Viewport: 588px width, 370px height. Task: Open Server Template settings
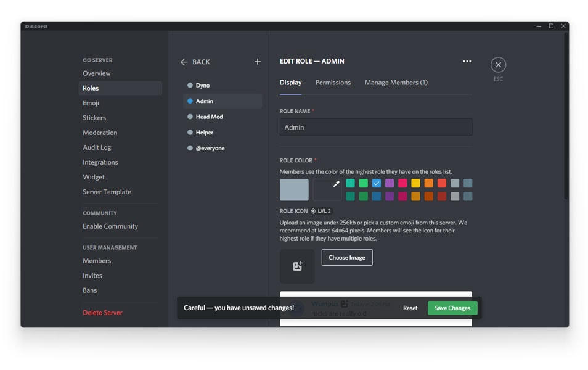coord(120,192)
